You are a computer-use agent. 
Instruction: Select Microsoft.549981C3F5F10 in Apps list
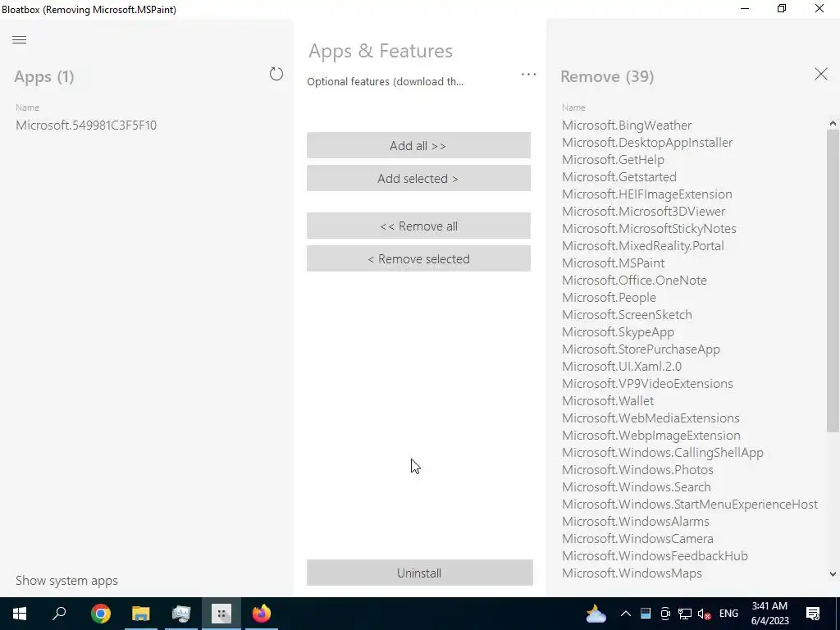pos(86,126)
